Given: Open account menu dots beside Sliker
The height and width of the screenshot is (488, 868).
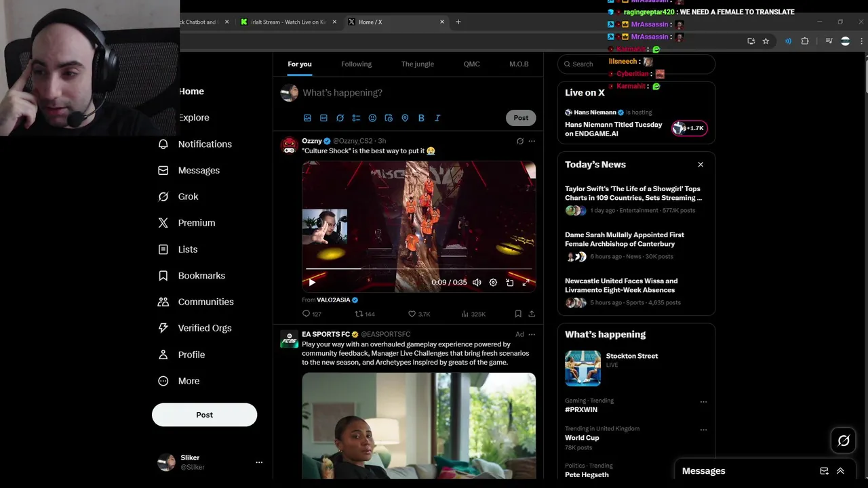Looking at the screenshot, I should 259,462.
